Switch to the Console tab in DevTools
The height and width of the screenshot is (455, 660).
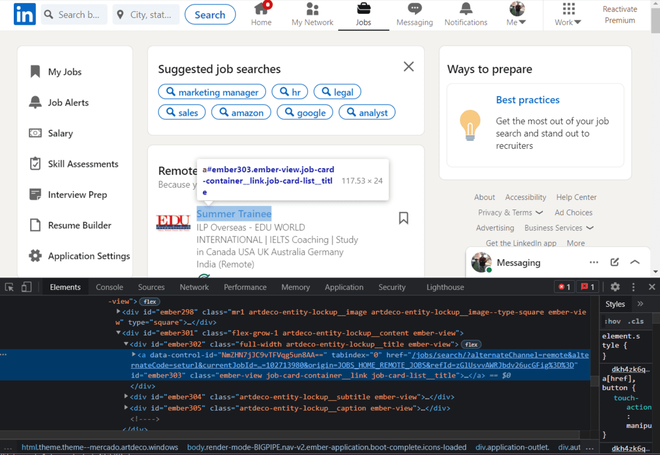(109, 287)
